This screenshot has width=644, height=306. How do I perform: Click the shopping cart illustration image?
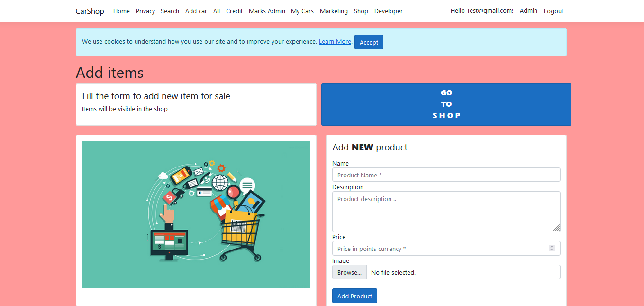(x=196, y=214)
